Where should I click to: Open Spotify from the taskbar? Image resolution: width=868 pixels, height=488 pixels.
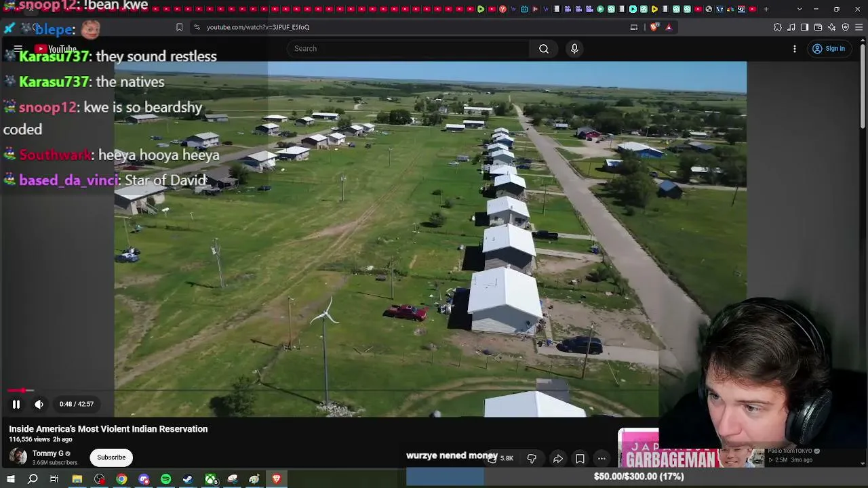point(166,479)
